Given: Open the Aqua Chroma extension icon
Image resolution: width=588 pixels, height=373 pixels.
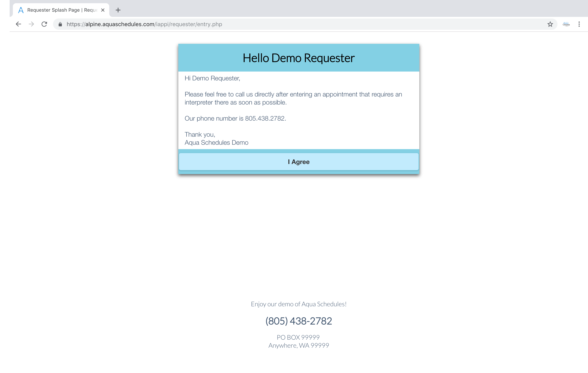Looking at the screenshot, I should point(566,24).
